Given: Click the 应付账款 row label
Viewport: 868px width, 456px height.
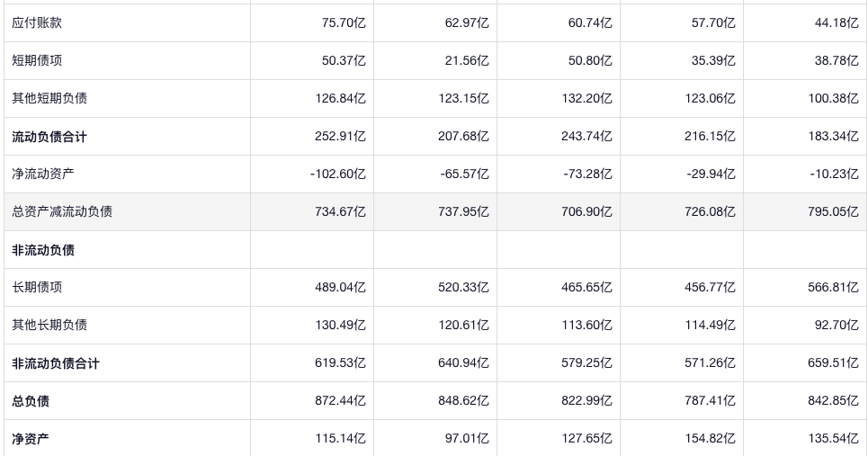Looking at the screenshot, I should [x=37, y=22].
